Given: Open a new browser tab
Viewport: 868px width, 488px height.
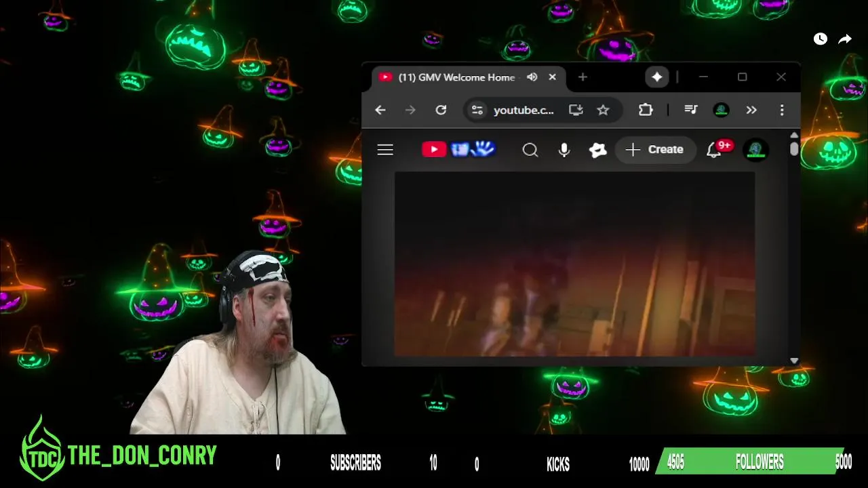Looking at the screenshot, I should click(583, 77).
